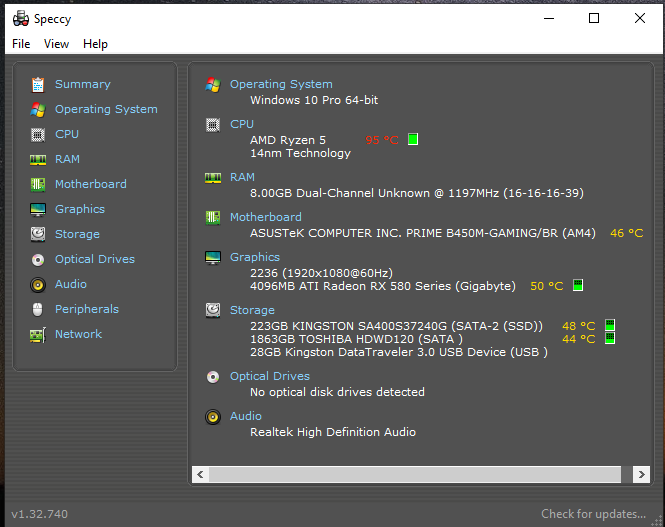665x527 pixels.
Task: Click the RAM module icon in sidebar
Action: [38, 160]
